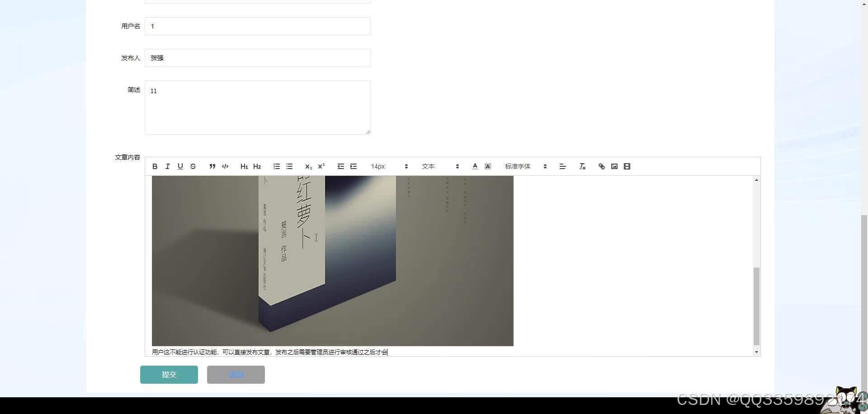Select the book cover image in editor
The height and width of the screenshot is (414, 868).
pyautogui.click(x=333, y=261)
